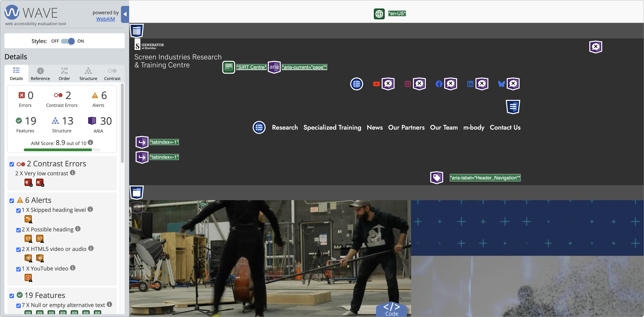Image resolution: width=644 pixels, height=317 pixels.
Task: Click Specialized Training in site navigation
Action: click(332, 128)
